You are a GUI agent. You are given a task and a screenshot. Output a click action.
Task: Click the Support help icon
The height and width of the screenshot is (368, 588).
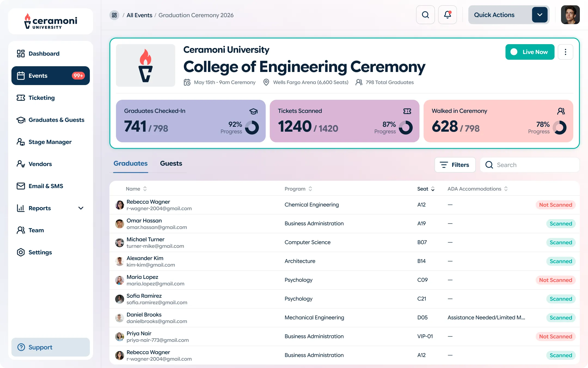pyautogui.click(x=21, y=347)
